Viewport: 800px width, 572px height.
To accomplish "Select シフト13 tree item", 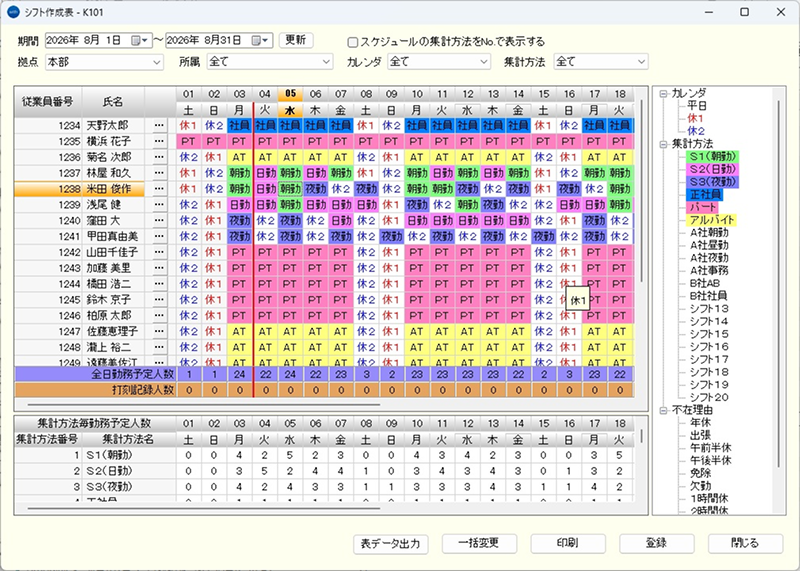I will pyautogui.click(x=709, y=309).
